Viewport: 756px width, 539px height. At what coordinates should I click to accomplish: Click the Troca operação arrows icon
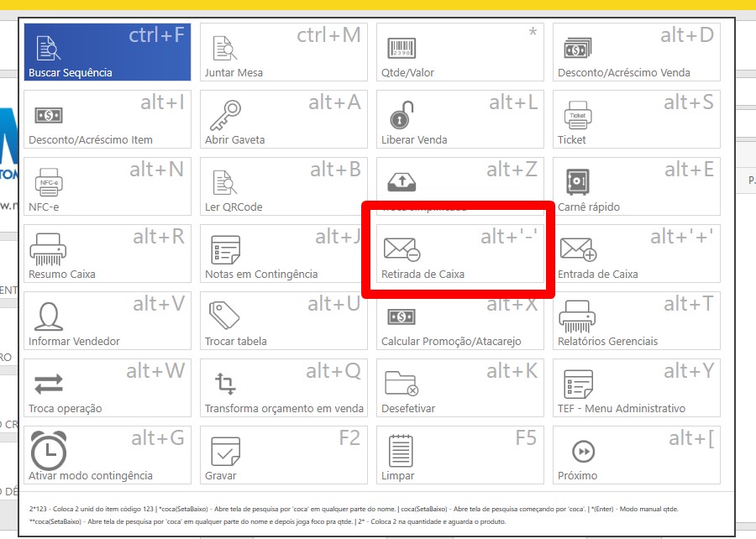click(48, 384)
